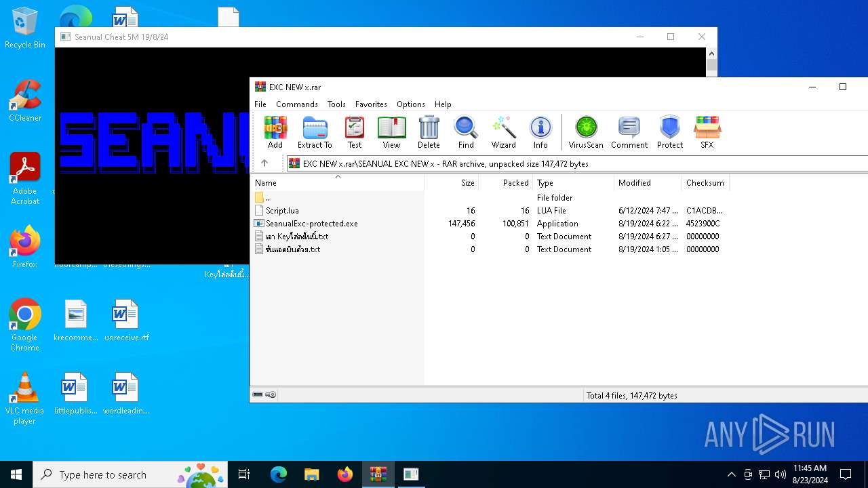The height and width of the screenshot is (488, 868).
Task: Open unreceive.rtf desktop document
Action: coord(126,321)
